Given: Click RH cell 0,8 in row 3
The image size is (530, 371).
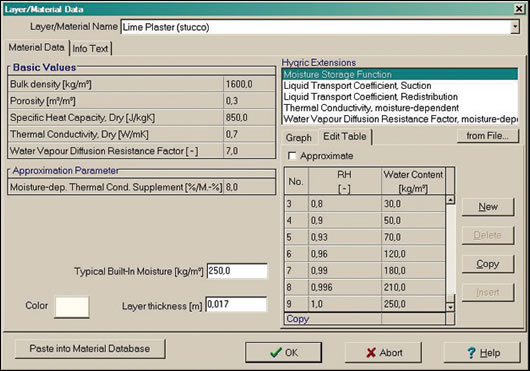Looking at the screenshot, I should coord(345,204).
